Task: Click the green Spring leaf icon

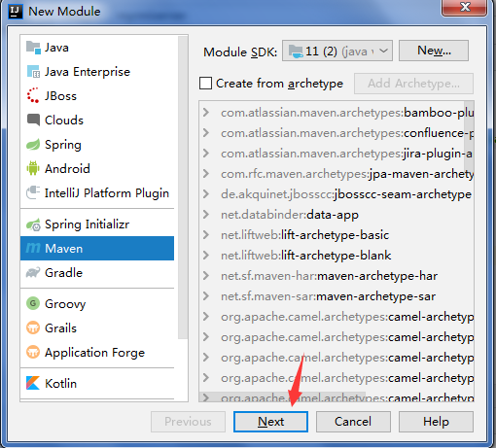Action: (33, 145)
